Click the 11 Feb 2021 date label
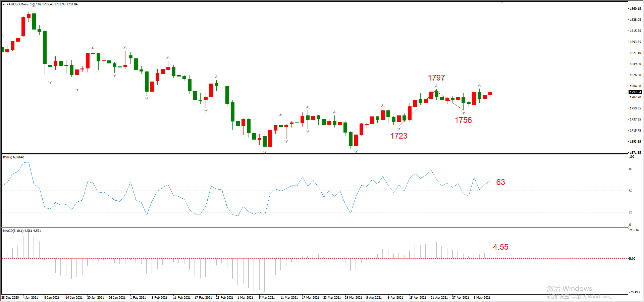644x302 pixels. point(182,298)
